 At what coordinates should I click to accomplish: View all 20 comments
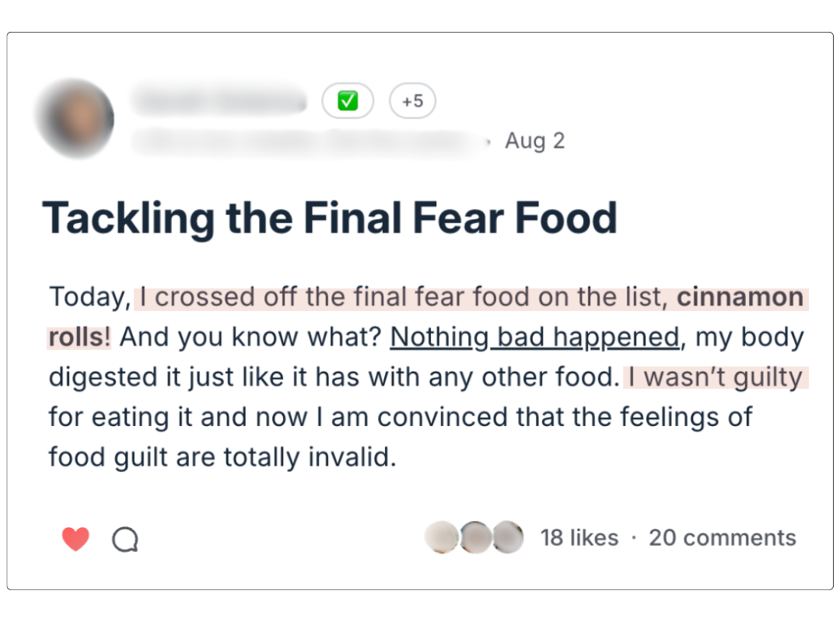click(x=722, y=536)
